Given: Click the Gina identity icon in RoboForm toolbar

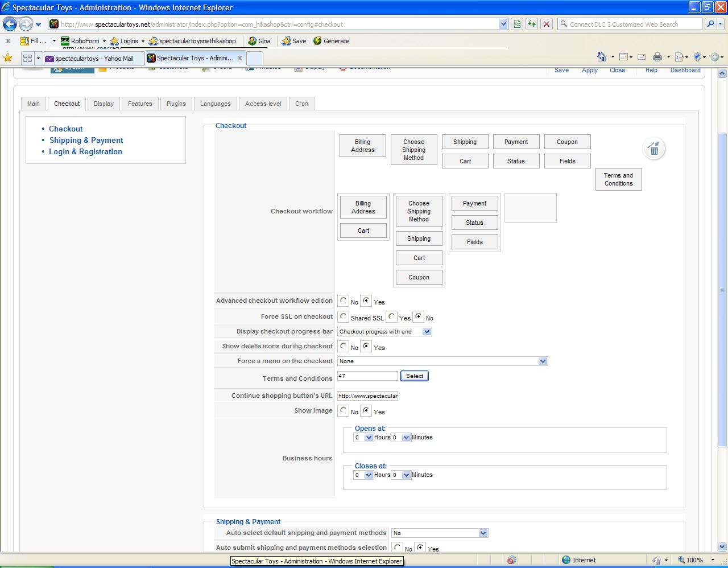Looking at the screenshot, I should pos(252,41).
